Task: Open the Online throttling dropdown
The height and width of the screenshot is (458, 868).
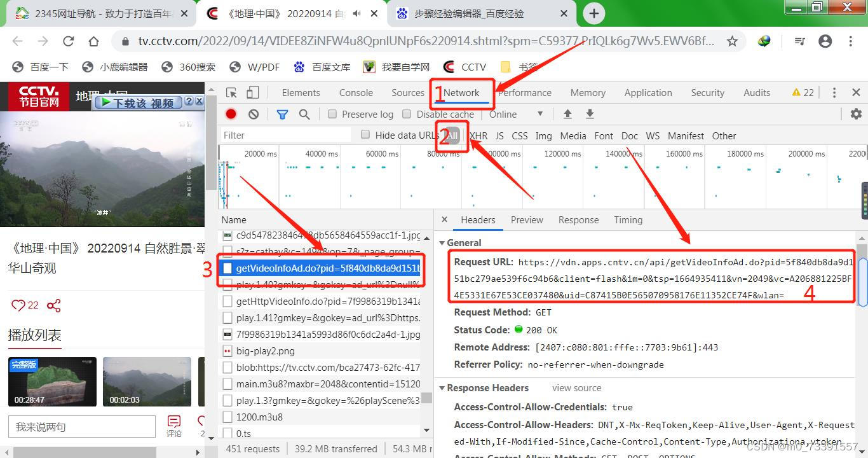Action: (x=516, y=114)
